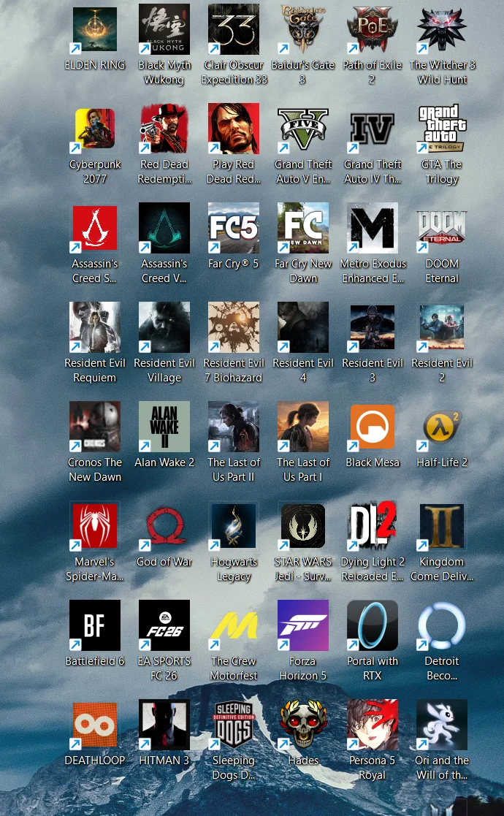Select the Play Red Dead Redemption icon

pos(234,129)
